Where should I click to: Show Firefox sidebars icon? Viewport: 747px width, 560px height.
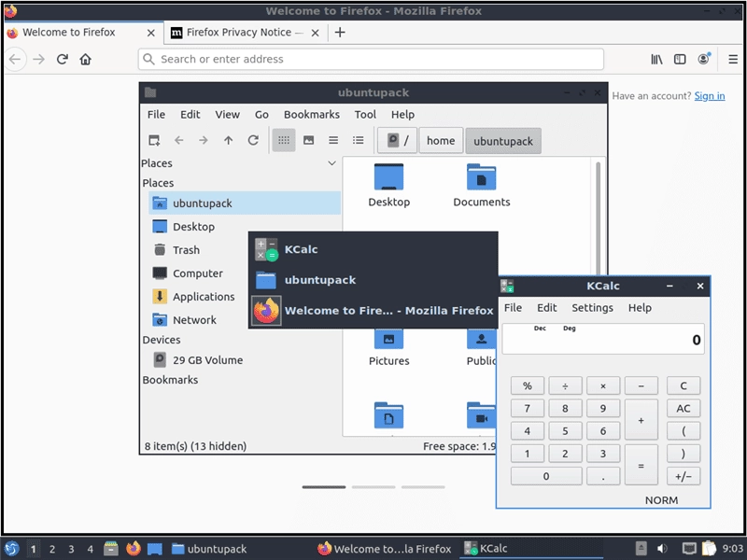point(680,59)
